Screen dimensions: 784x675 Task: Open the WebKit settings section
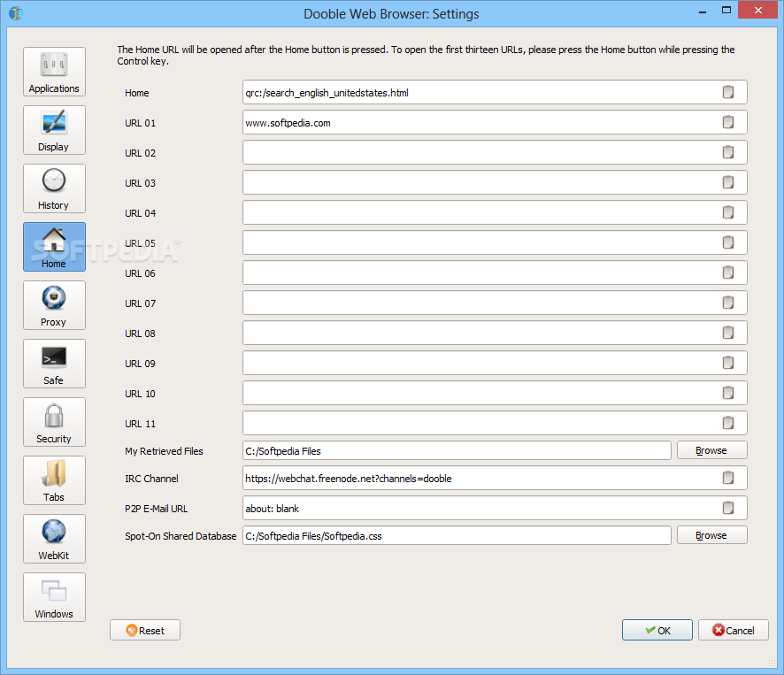tap(54, 539)
